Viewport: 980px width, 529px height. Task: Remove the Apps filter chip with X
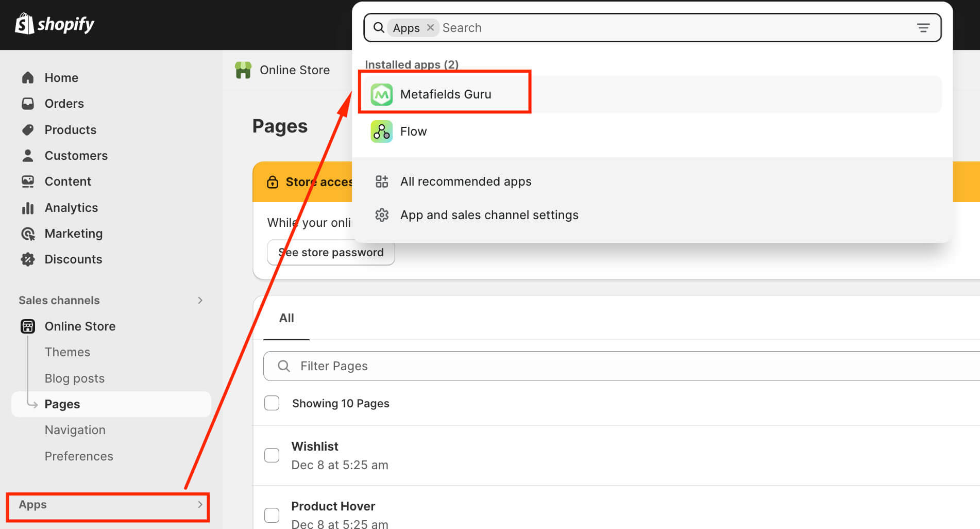(x=430, y=27)
